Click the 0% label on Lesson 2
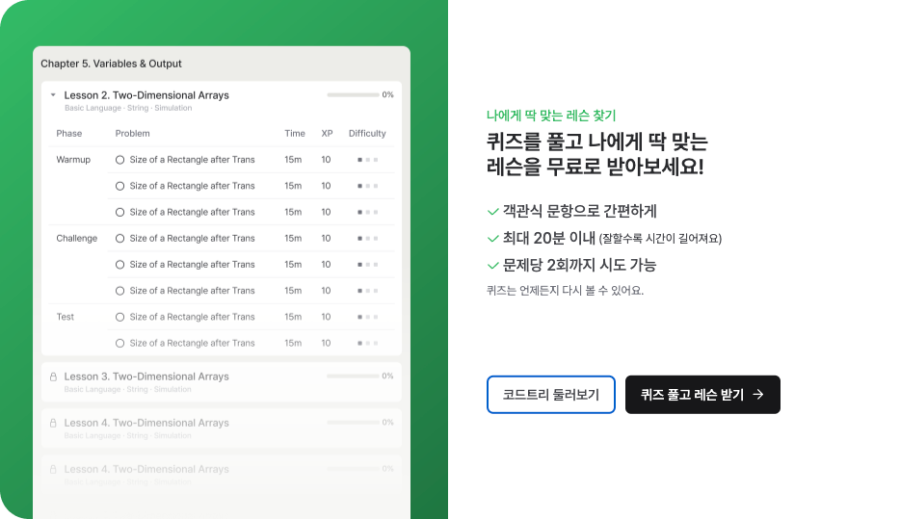This screenshot has width=900, height=519. point(388,95)
